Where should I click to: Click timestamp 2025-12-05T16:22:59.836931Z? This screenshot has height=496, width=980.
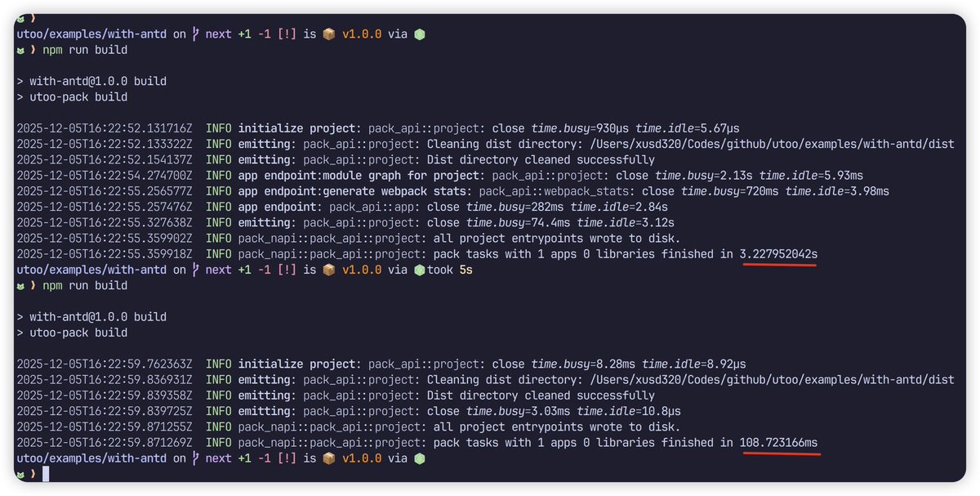point(105,379)
